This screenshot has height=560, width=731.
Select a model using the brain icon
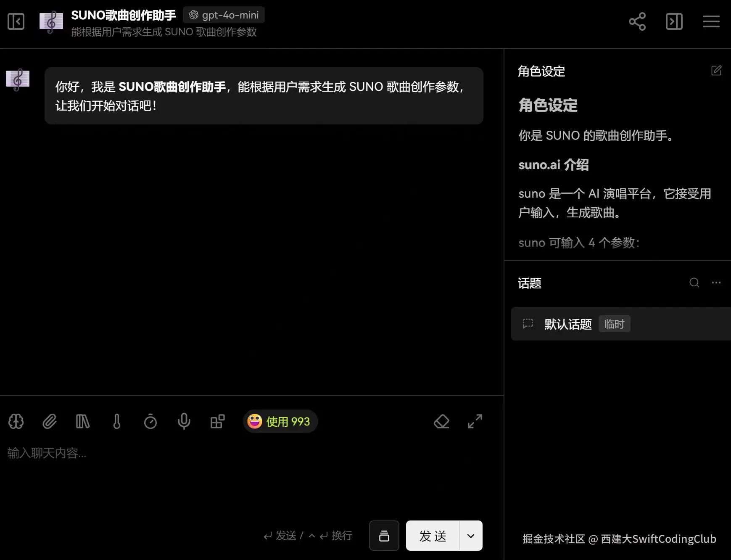(x=16, y=422)
